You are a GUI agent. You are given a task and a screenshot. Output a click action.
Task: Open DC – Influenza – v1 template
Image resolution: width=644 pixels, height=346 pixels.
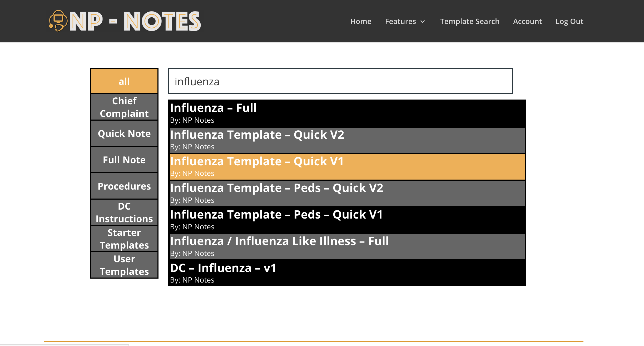[347, 273]
